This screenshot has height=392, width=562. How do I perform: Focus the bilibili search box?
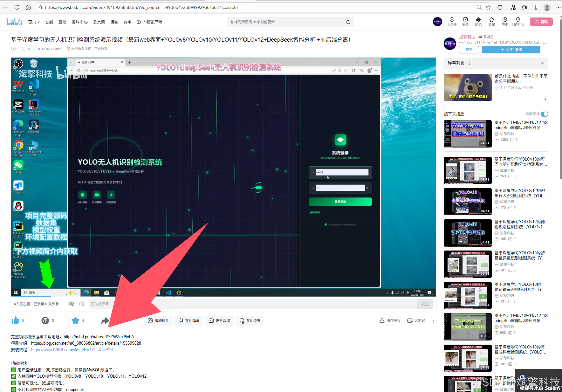[286, 22]
